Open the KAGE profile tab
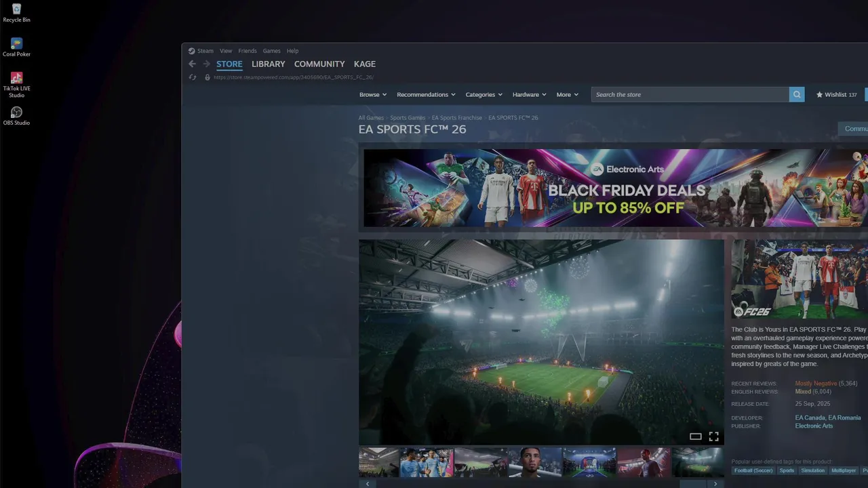Viewport: 868px width, 488px height. (x=365, y=64)
